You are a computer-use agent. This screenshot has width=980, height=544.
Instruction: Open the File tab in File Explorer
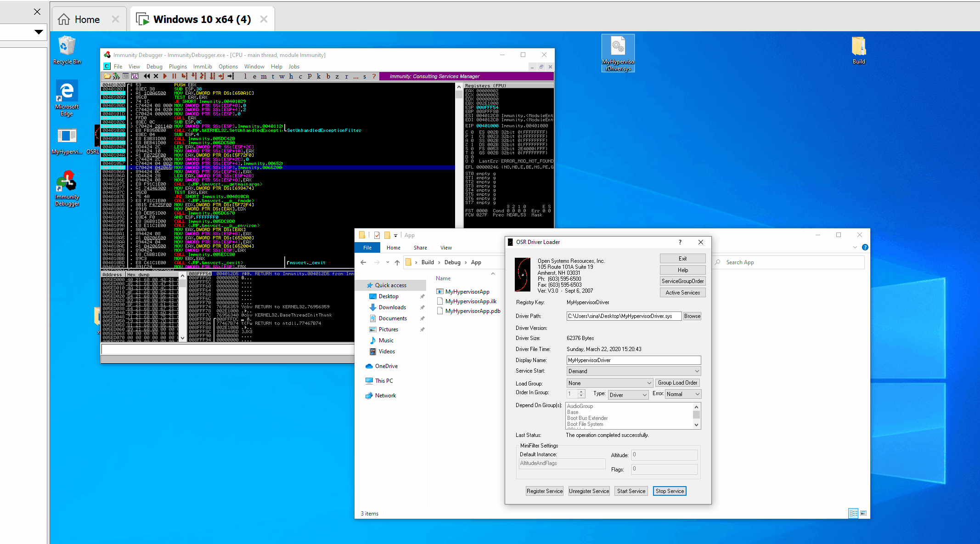(367, 248)
